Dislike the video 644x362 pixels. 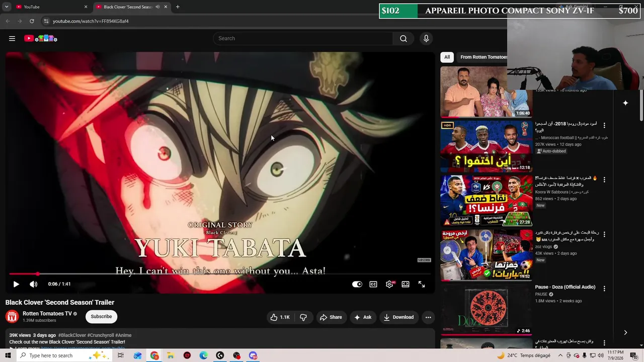(303, 317)
